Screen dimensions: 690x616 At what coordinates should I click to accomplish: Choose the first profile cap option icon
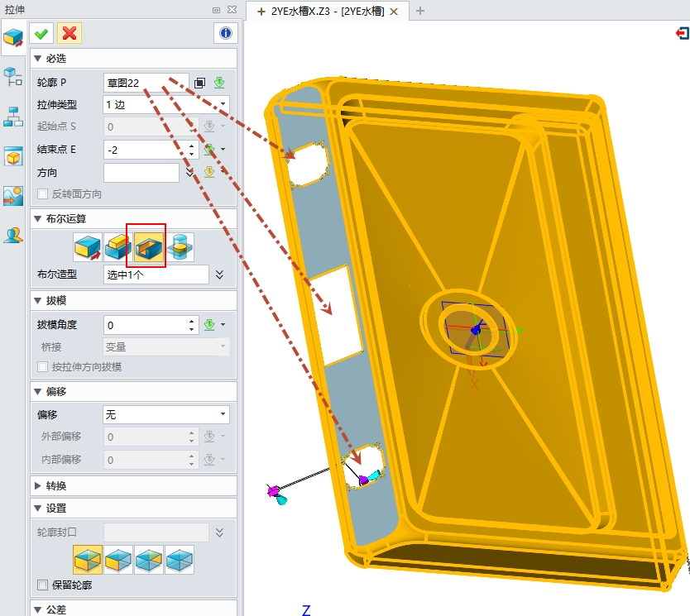pos(87,560)
